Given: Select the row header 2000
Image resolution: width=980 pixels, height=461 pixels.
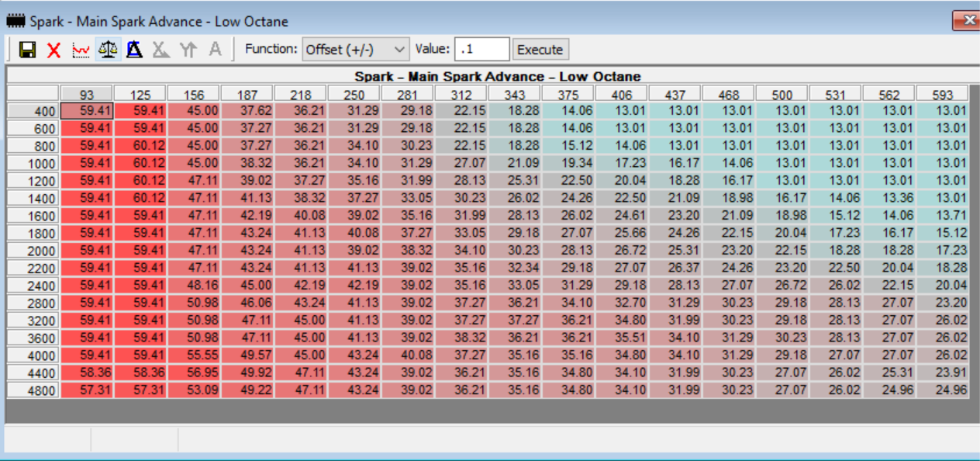Looking at the screenshot, I should click(33, 251).
